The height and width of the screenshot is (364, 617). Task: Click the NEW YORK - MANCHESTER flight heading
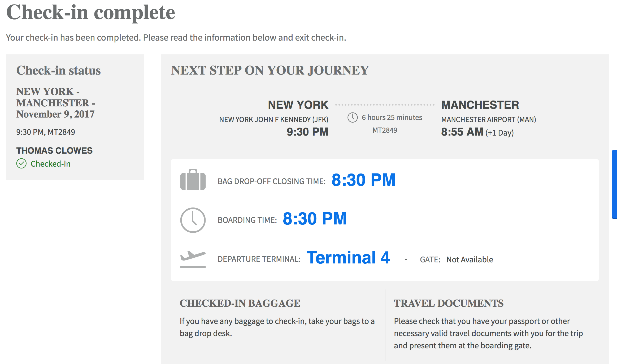[x=56, y=103]
